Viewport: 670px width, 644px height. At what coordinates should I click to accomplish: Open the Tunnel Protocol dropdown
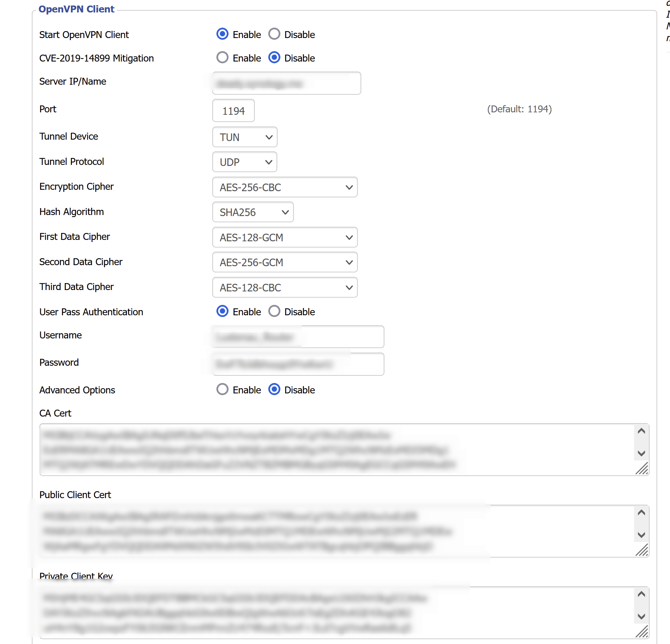(245, 162)
